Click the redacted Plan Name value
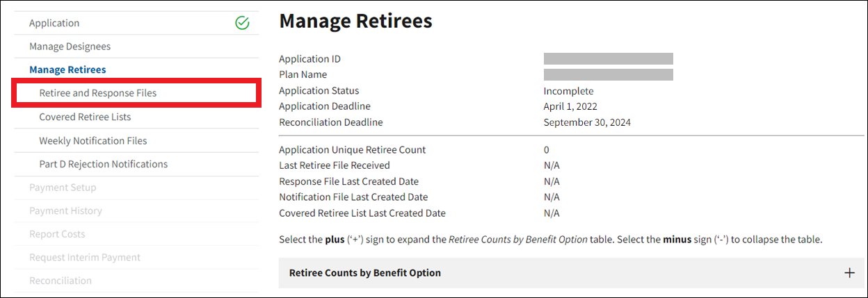Viewport: 868px width, 298px height. coord(608,74)
